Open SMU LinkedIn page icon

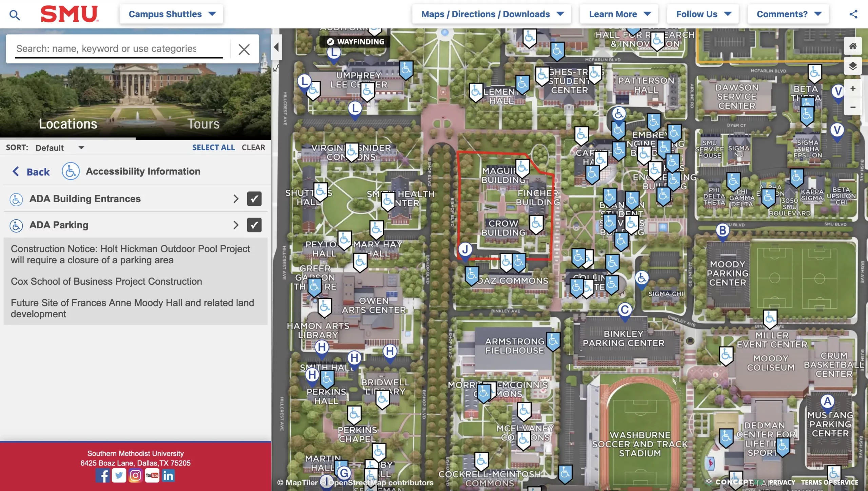(168, 475)
